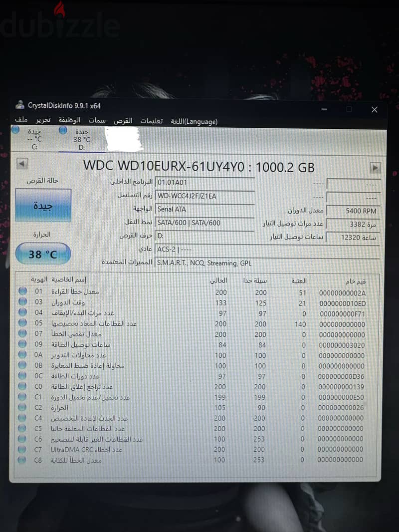Viewport: 399px width, 532px height.
Task: Click the إسم الخاصية attribute name header
Action: click(x=69, y=279)
